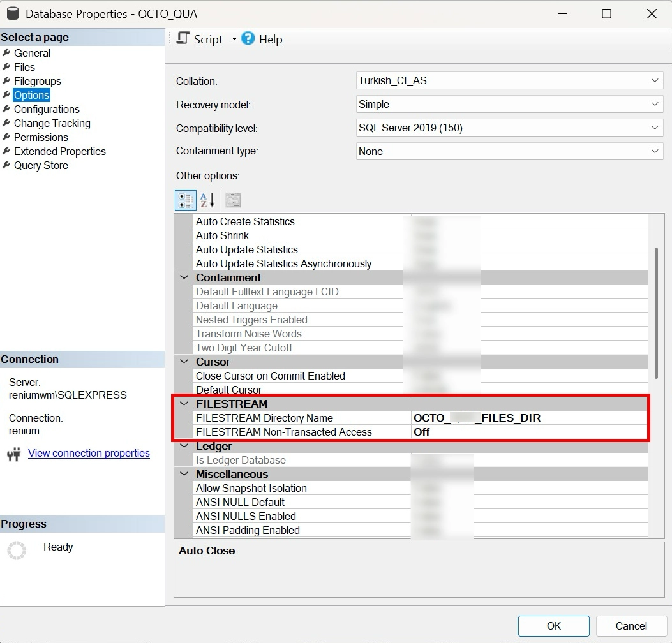Switch to Categorized view icon

click(x=185, y=200)
